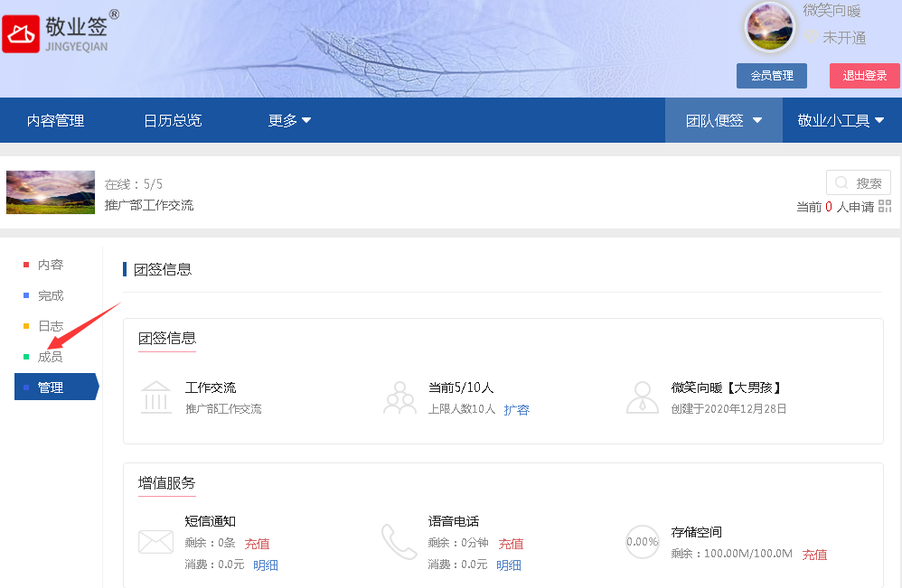Click the team name 推广部工作交流 in header

click(149, 205)
